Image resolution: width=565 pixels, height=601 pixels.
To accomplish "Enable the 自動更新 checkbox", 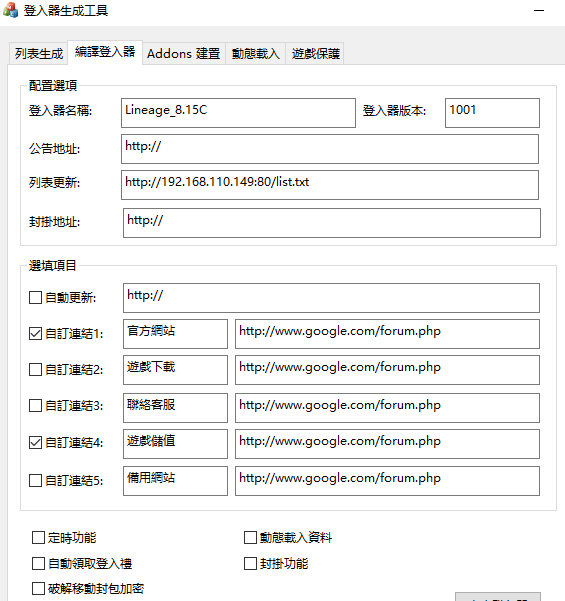I will tap(36, 297).
